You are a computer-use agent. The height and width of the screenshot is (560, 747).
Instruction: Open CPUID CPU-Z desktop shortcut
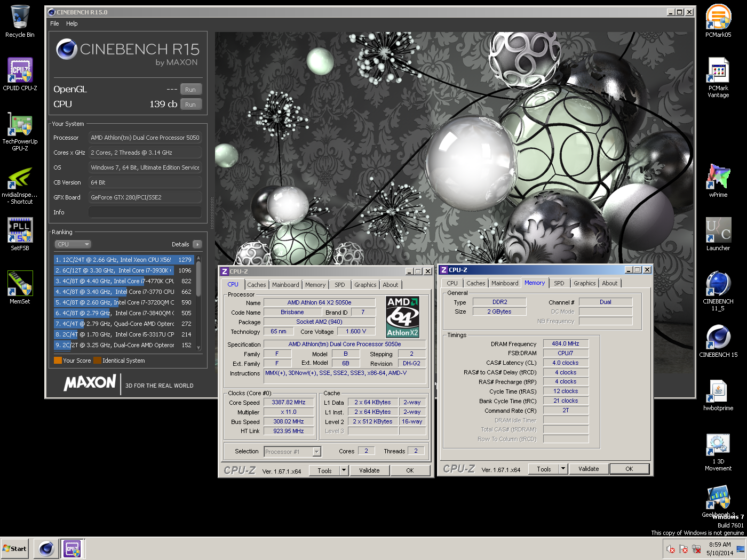(20, 75)
